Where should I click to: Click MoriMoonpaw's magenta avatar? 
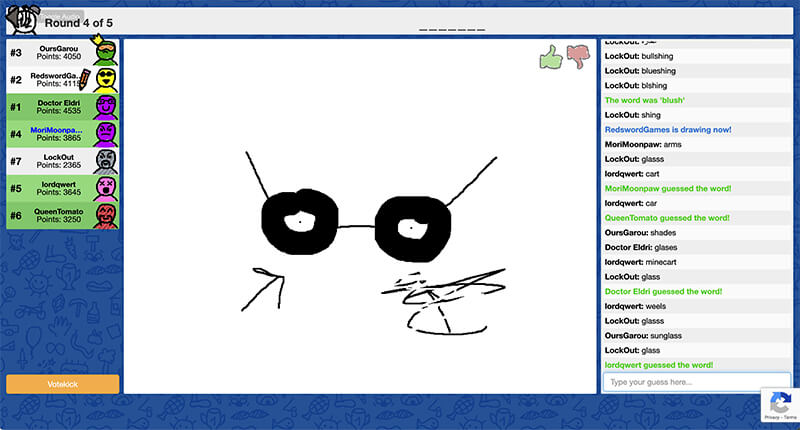point(106,134)
